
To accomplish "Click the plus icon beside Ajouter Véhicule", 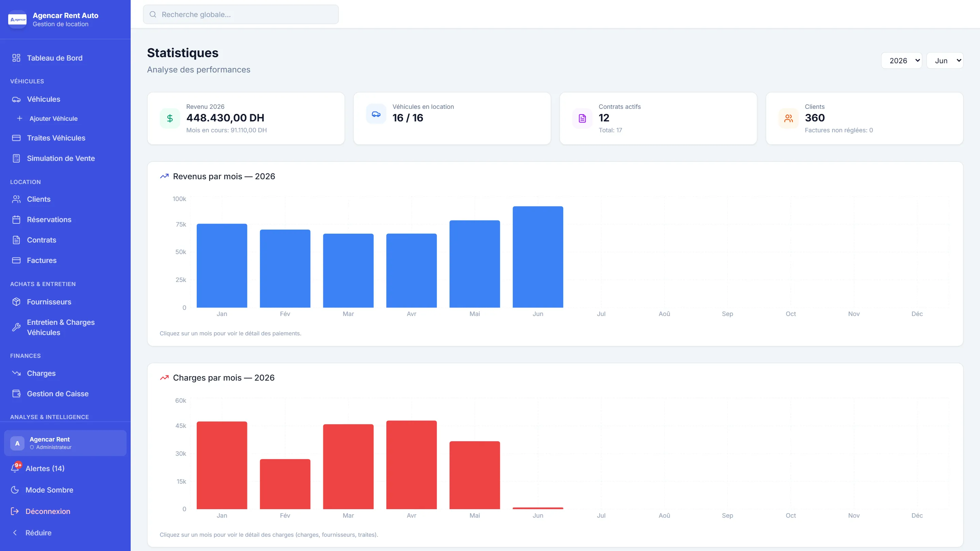I will click(19, 119).
